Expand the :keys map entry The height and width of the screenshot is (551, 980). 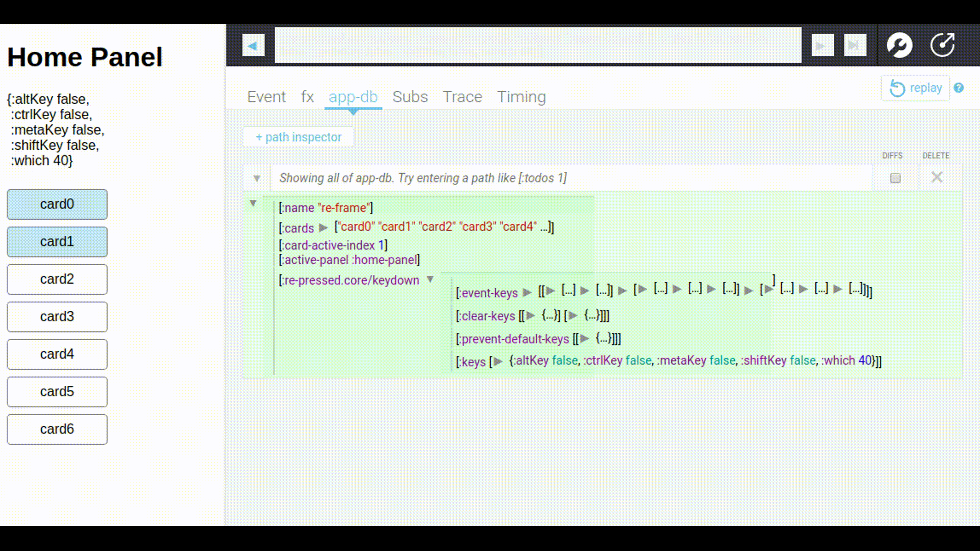point(498,362)
